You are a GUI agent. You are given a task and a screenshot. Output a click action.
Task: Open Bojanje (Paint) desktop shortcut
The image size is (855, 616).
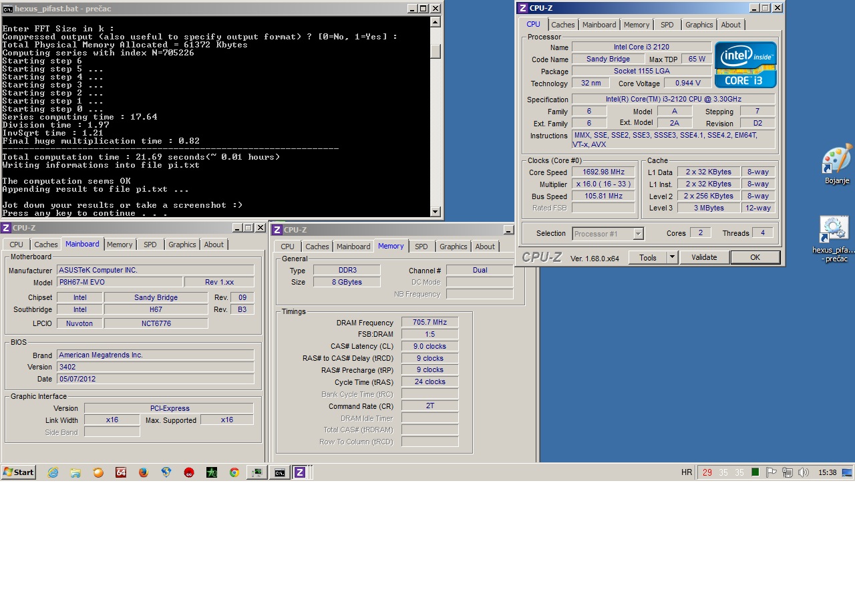[837, 164]
